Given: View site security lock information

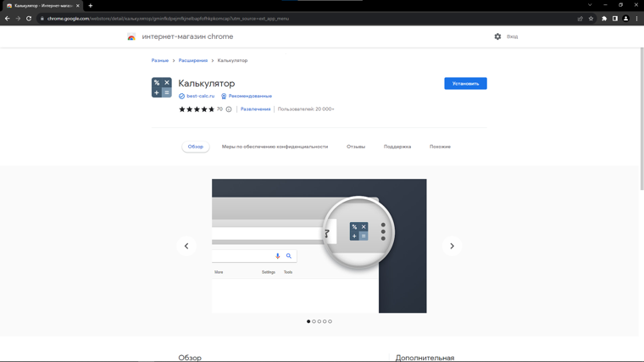Looking at the screenshot, I should (42, 19).
